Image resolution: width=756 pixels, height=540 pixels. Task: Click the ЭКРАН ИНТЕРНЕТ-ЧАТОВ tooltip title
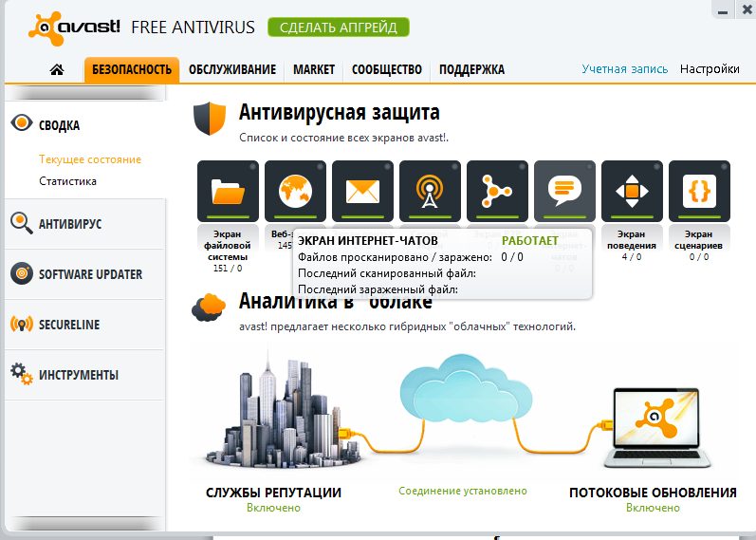pyautogui.click(x=368, y=240)
